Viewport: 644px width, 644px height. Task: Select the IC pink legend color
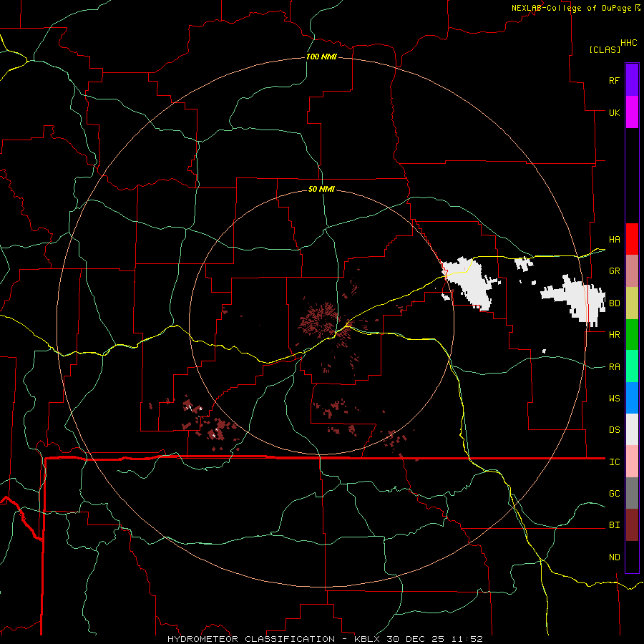click(632, 462)
